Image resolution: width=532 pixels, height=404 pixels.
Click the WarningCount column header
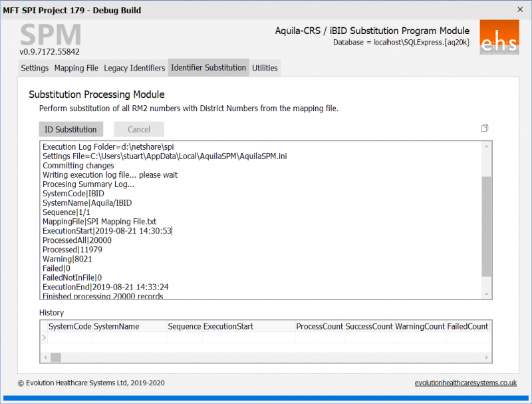420,327
